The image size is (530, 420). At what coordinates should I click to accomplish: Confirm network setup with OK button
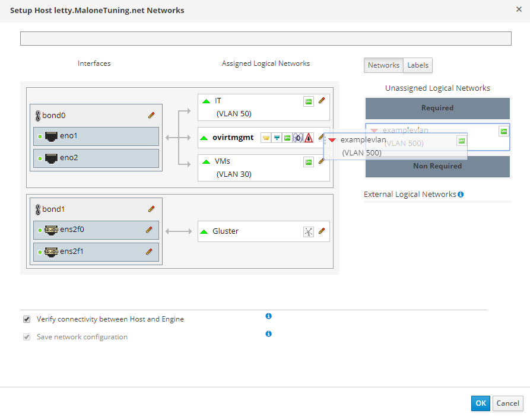pos(481,403)
